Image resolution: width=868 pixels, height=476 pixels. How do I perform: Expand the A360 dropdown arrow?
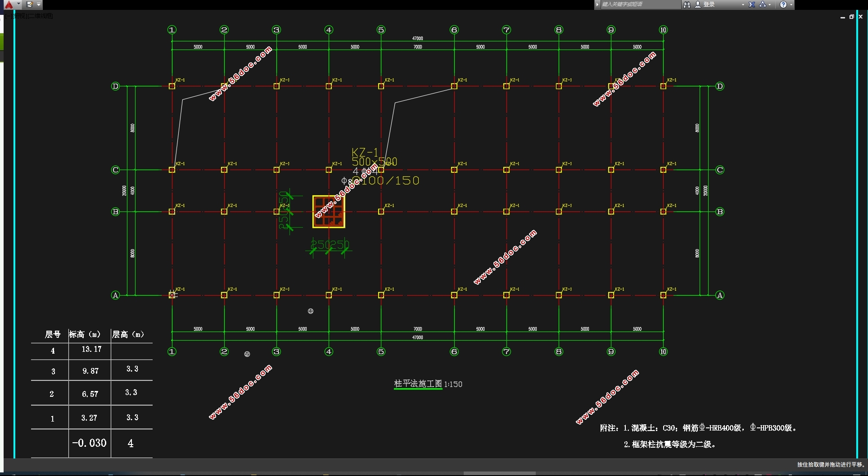tap(770, 4)
